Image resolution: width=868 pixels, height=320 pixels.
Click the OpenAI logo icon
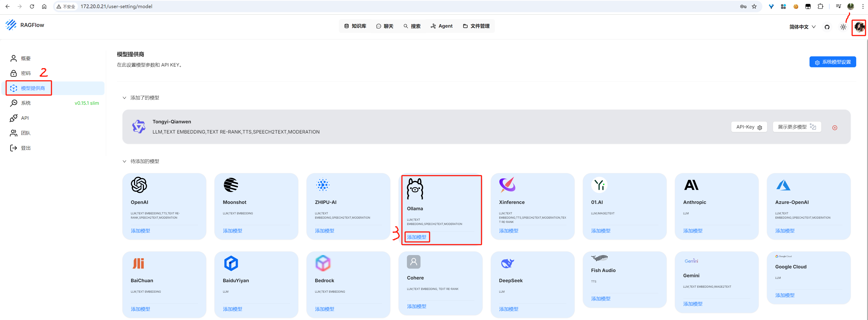[139, 185]
